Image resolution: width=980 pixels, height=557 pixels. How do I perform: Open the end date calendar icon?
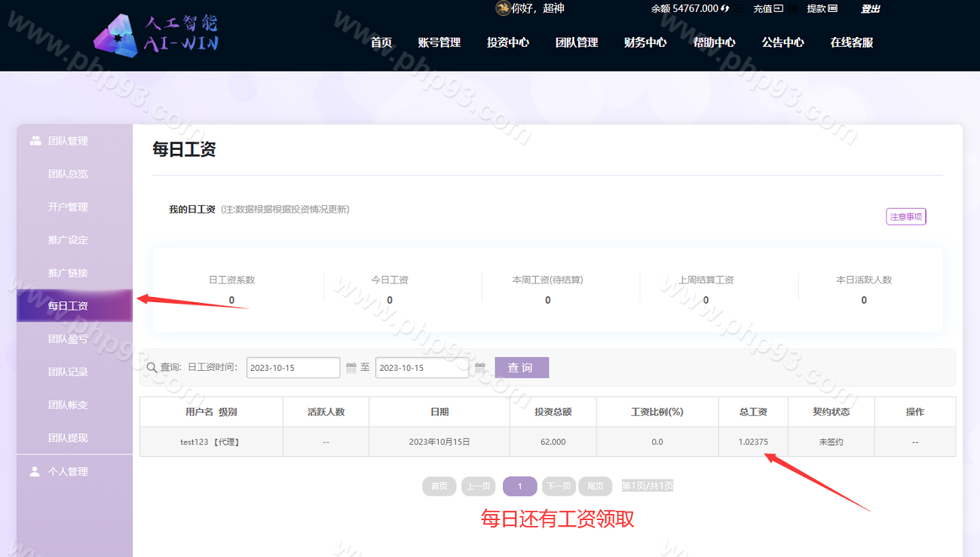(x=479, y=368)
